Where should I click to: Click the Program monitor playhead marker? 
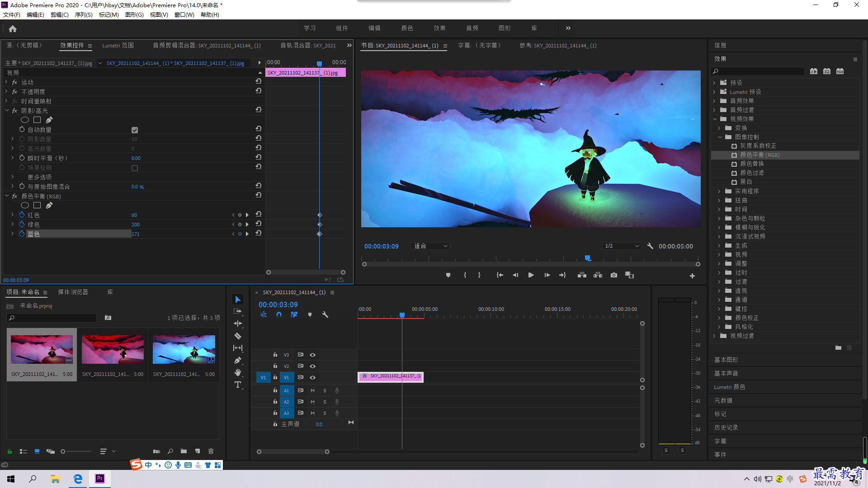tap(588, 258)
